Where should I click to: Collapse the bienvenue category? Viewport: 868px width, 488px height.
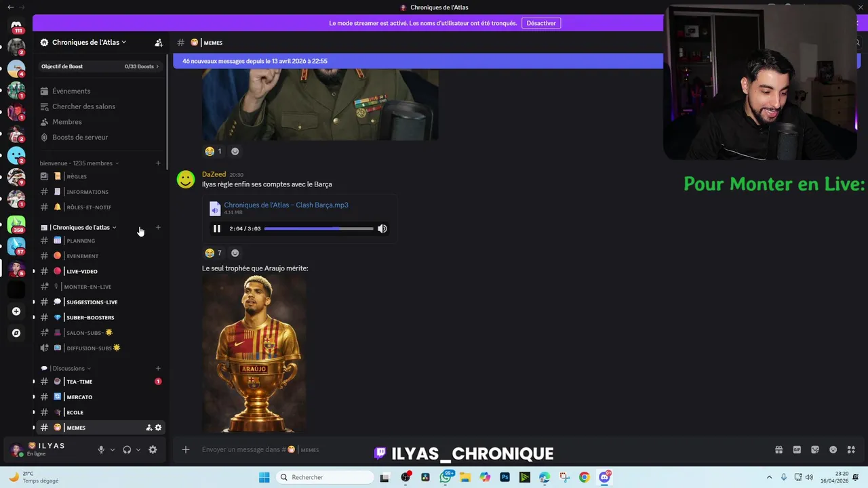point(79,163)
